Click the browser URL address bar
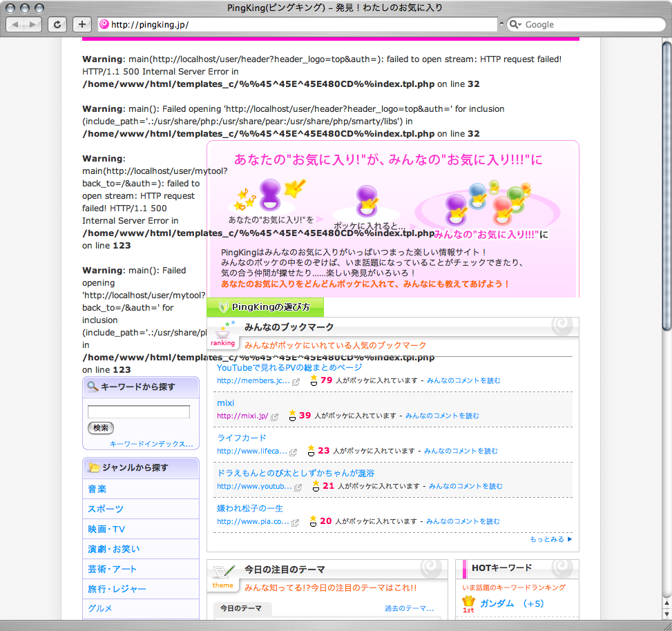Image resolution: width=672 pixels, height=631 pixels. point(297,24)
